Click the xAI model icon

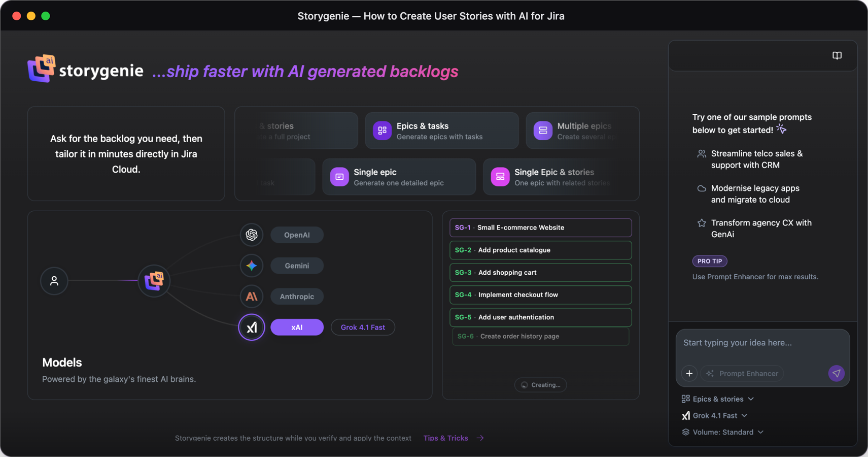click(x=252, y=327)
